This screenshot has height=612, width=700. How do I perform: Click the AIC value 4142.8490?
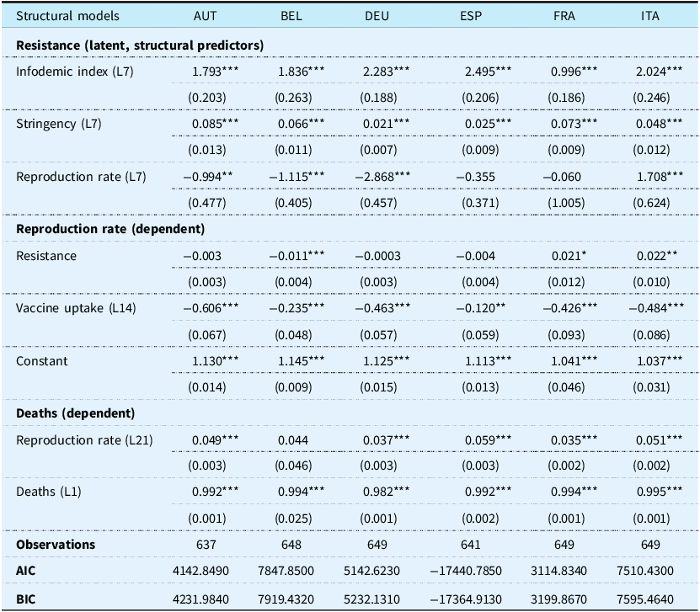(x=200, y=571)
